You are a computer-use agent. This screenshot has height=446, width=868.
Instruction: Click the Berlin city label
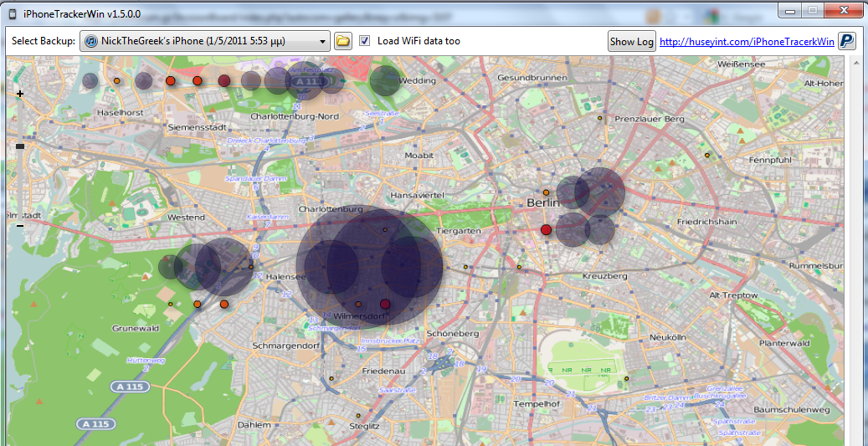(543, 203)
